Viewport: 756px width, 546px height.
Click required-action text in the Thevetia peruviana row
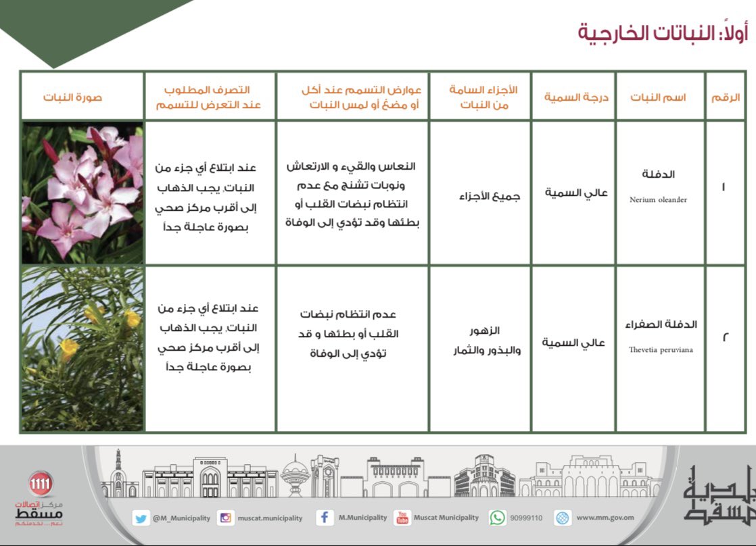208,337
